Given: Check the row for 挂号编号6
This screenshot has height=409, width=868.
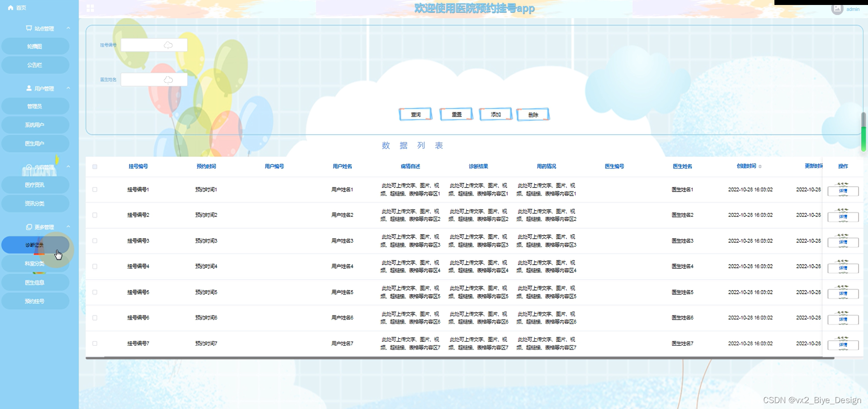Looking at the screenshot, I should point(95,318).
